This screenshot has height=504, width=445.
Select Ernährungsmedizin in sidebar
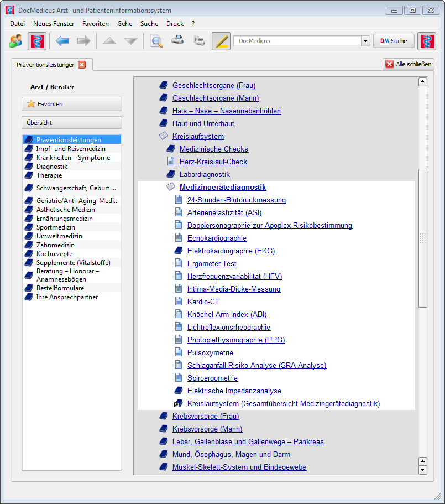tap(72, 218)
